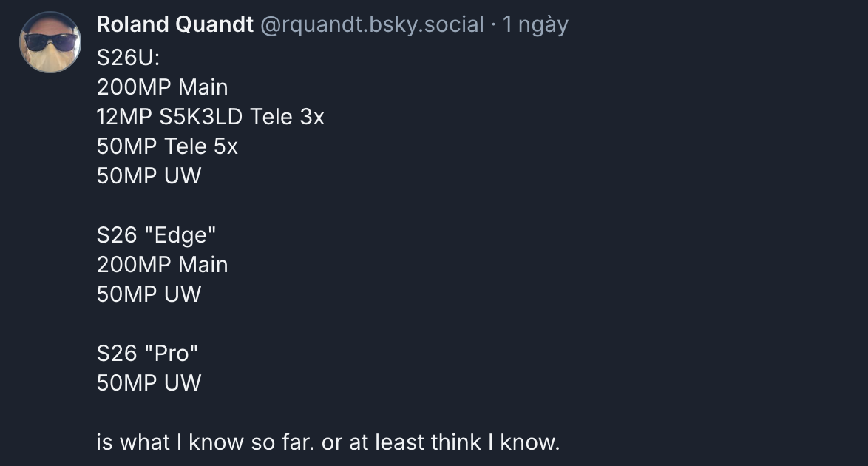Click the separator dot before the timestamp
This screenshot has width=868, height=466.
(x=492, y=25)
